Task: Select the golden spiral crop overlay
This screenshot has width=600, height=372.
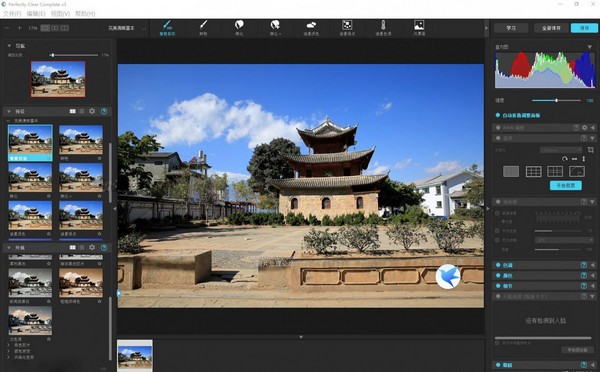Action: tap(577, 171)
